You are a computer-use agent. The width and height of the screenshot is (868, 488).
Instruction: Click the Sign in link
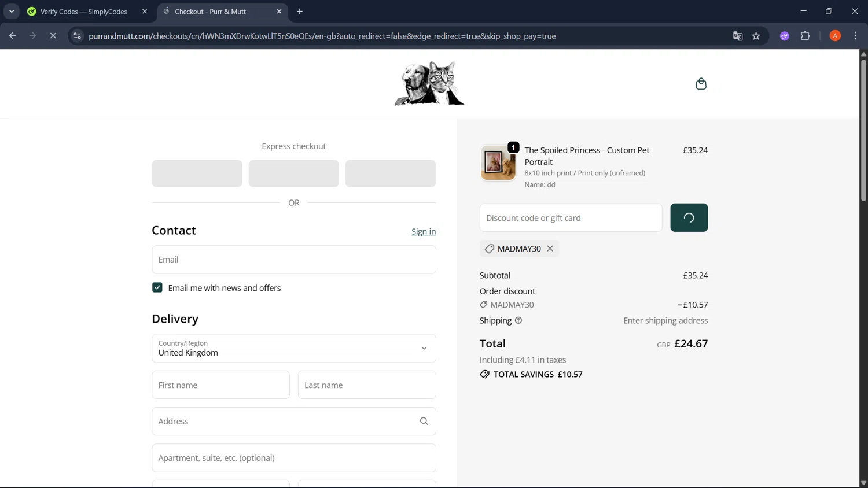point(424,232)
